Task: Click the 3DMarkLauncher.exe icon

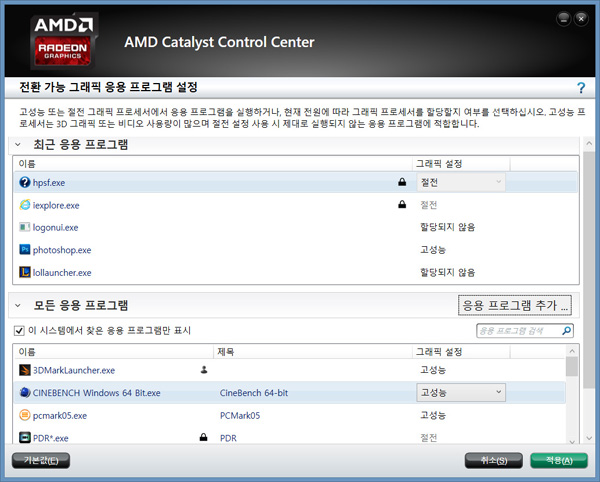Action: pyautogui.click(x=24, y=370)
